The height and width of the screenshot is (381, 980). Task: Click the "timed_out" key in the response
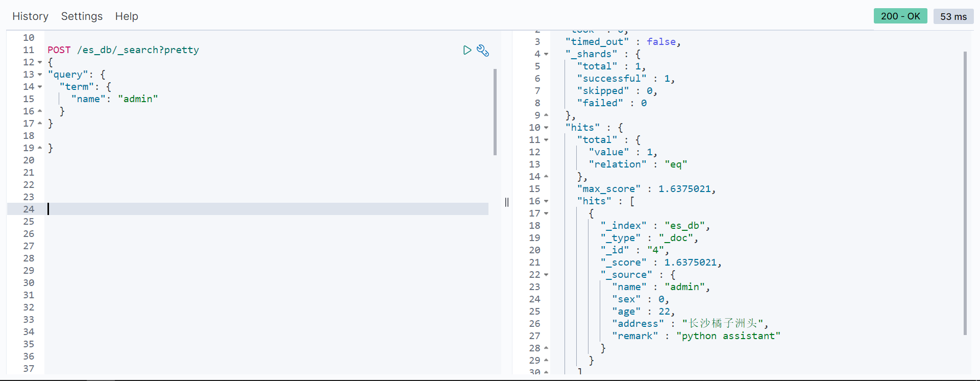[x=597, y=42]
